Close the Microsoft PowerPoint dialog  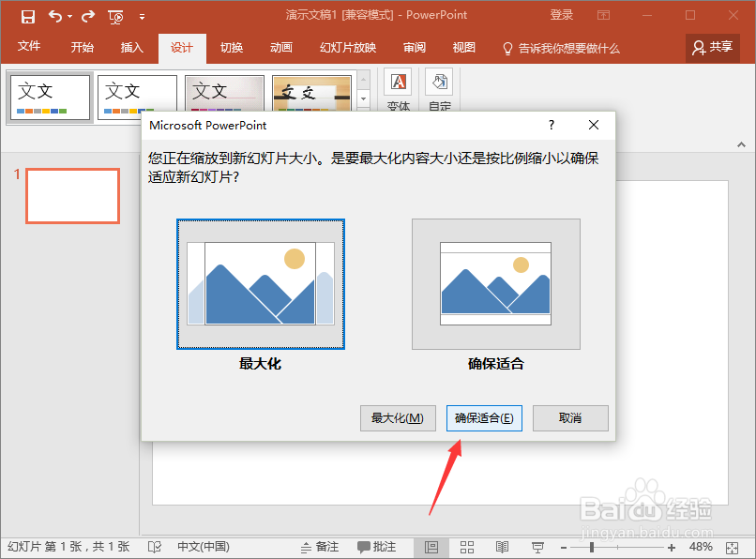594,125
